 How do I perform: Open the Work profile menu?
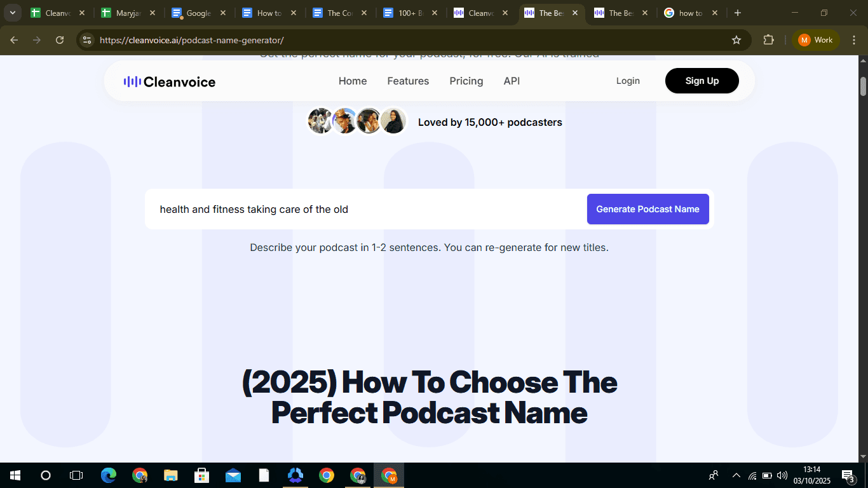[816, 40]
